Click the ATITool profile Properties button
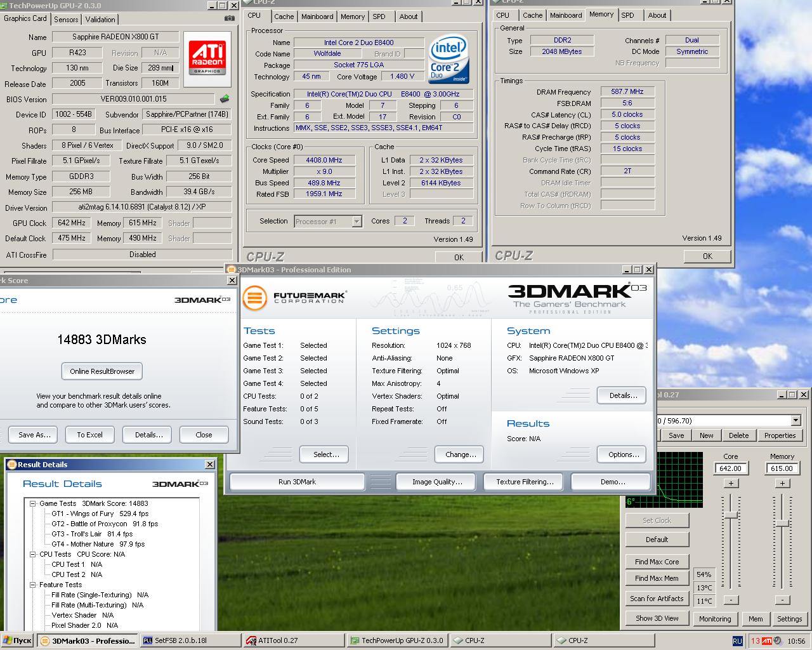Screen dimensions: 812x650 [780, 435]
